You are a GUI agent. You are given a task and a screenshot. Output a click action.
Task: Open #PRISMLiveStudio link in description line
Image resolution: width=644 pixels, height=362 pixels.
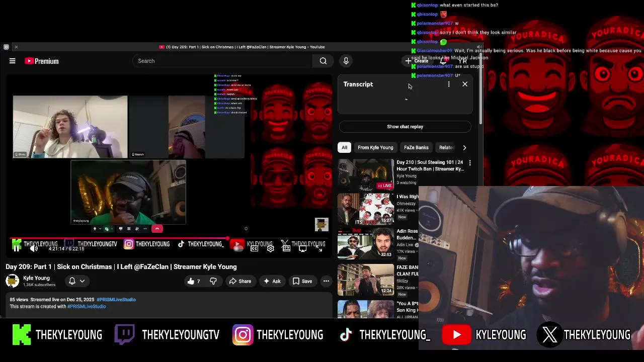click(x=87, y=307)
